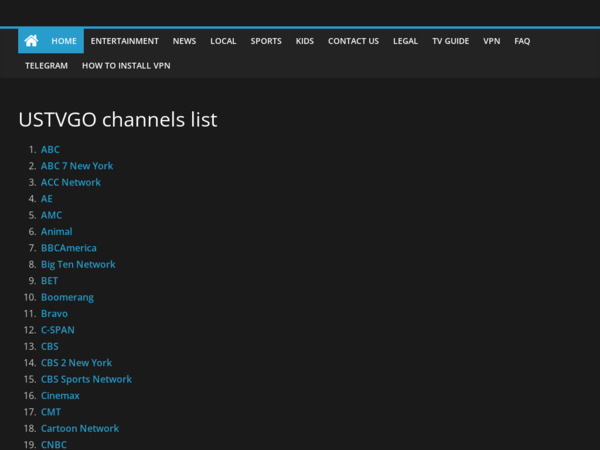Open the FAQ page
Image resolution: width=600 pixels, height=450 pixels.
pos(522,41)
